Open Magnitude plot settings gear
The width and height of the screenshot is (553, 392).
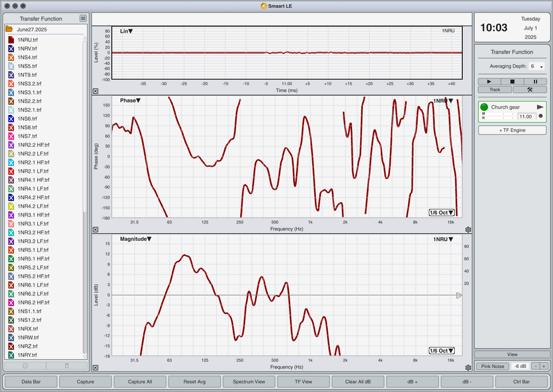[468, 368]
